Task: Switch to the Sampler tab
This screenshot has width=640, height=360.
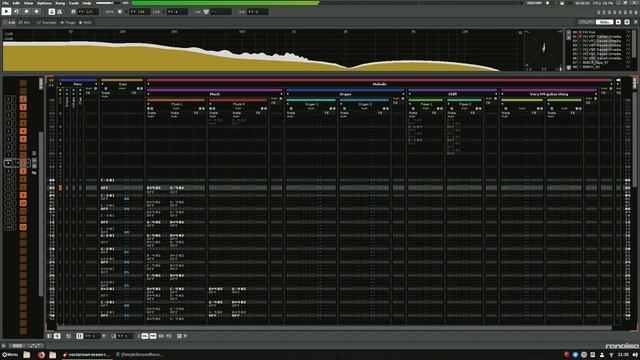Action: click(47, 22)
